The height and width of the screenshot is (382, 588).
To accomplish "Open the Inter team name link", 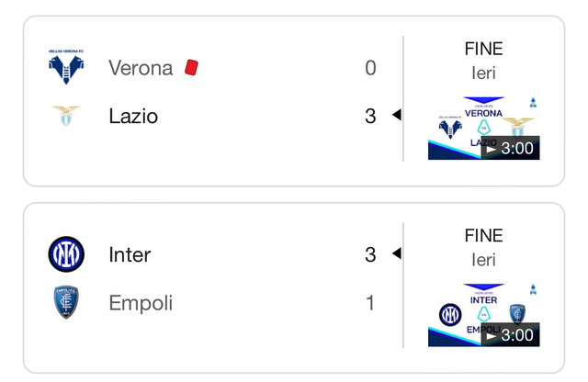I will 130,254.
